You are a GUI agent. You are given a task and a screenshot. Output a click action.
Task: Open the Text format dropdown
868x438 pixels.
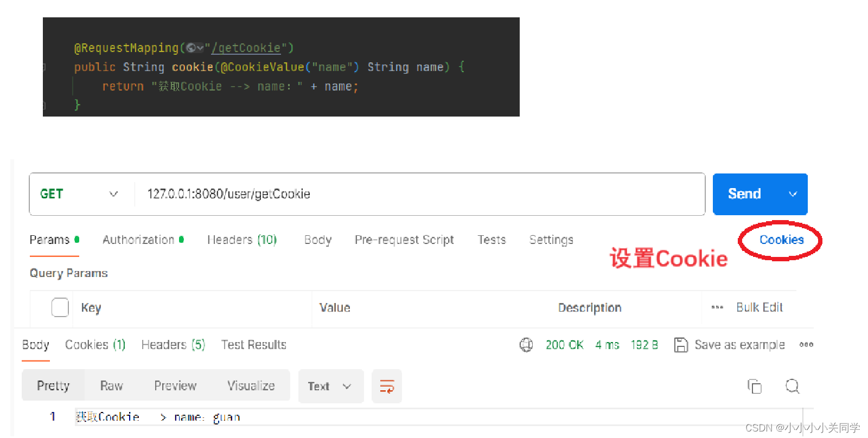click(330, 386)
